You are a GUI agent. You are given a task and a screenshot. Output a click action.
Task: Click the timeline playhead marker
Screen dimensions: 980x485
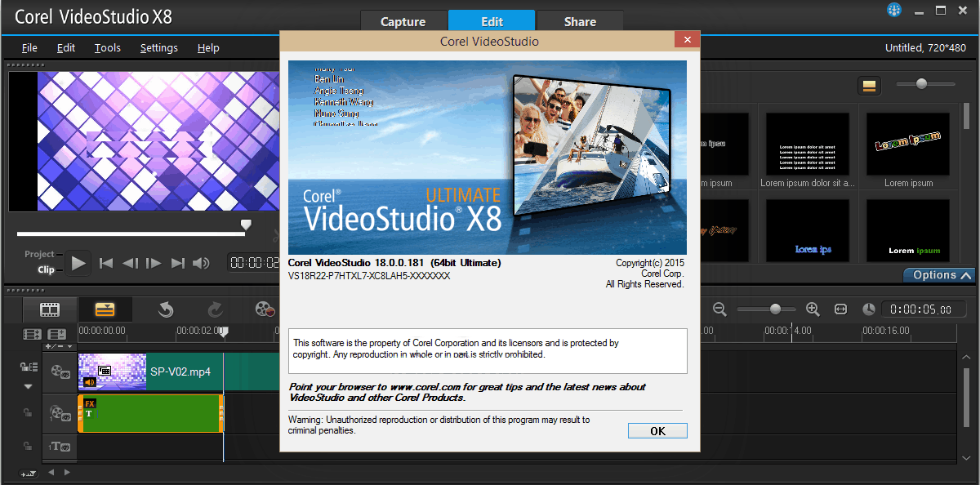[x=224, y=332]
